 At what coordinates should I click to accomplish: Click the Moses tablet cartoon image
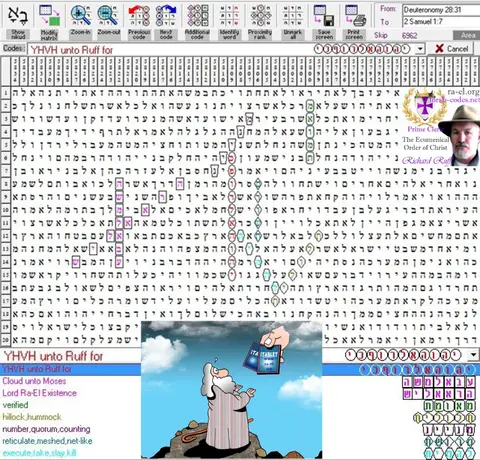click(232, 390)
